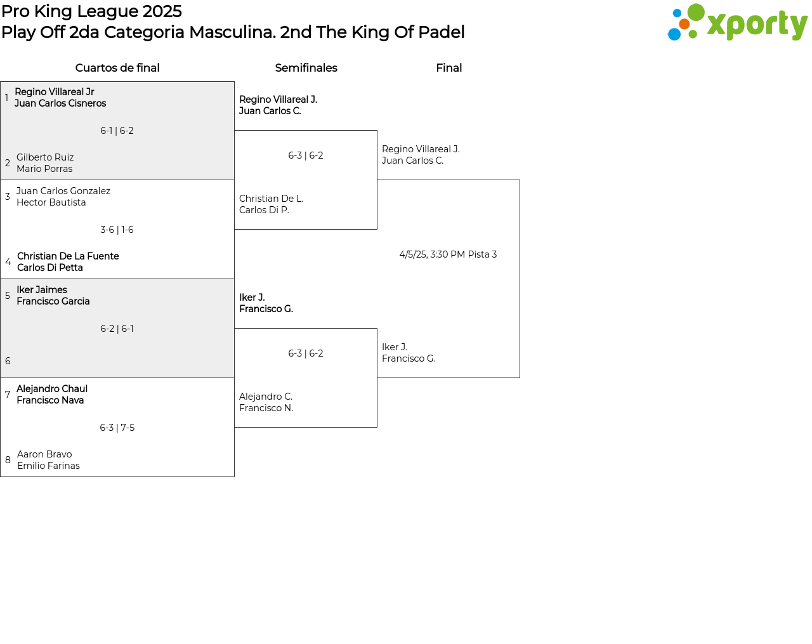Screen dimensions: 812x644
Task: Click the Cuartos de final column header
Action: click(117, 68)
